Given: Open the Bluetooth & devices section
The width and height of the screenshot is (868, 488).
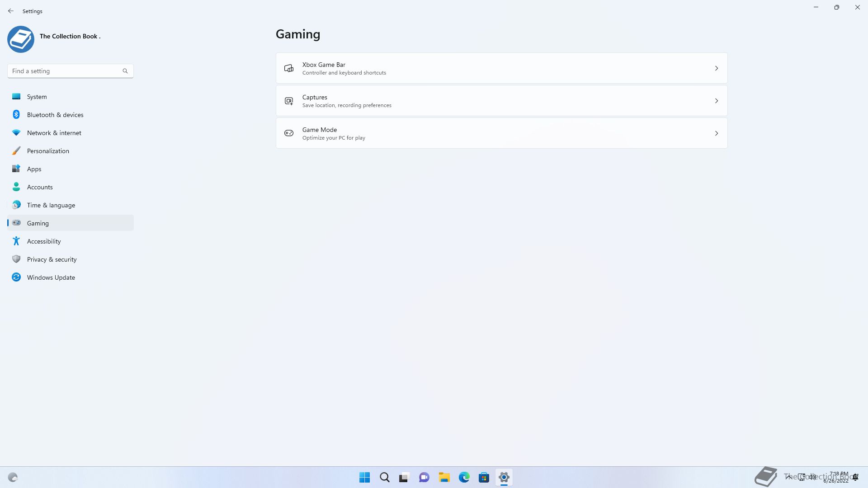Looking at the screenshot, I should pos(55,115).
